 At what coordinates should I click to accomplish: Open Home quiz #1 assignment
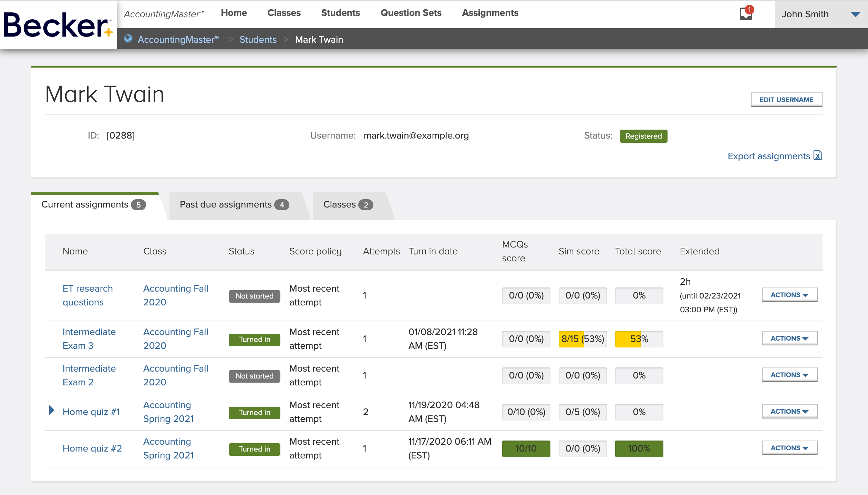pyautogui.click(x=91, y=412)
